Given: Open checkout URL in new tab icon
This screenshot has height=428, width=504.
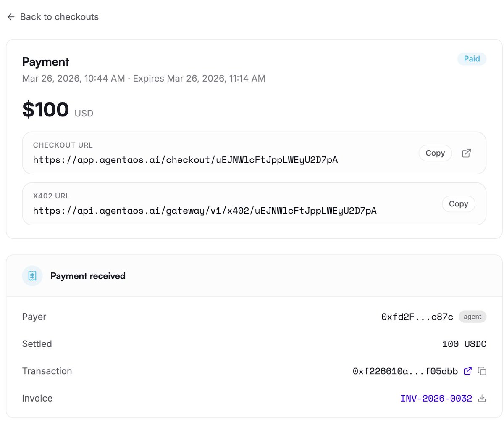Looking at the screenshot, I should [x=466, y=153].
